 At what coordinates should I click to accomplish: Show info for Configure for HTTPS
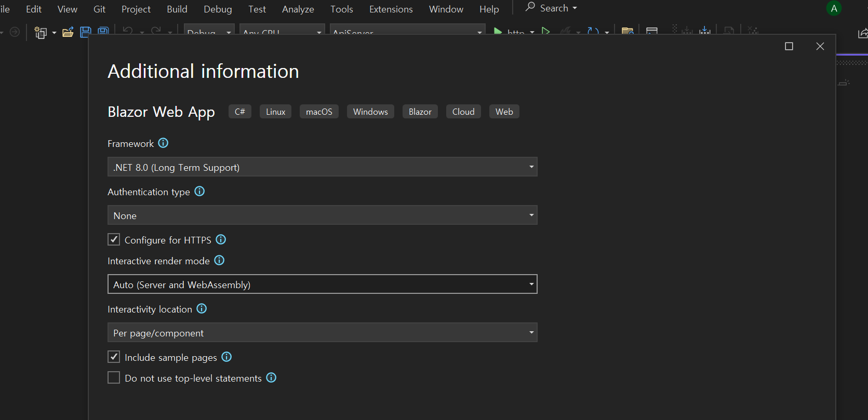(221, 239)
